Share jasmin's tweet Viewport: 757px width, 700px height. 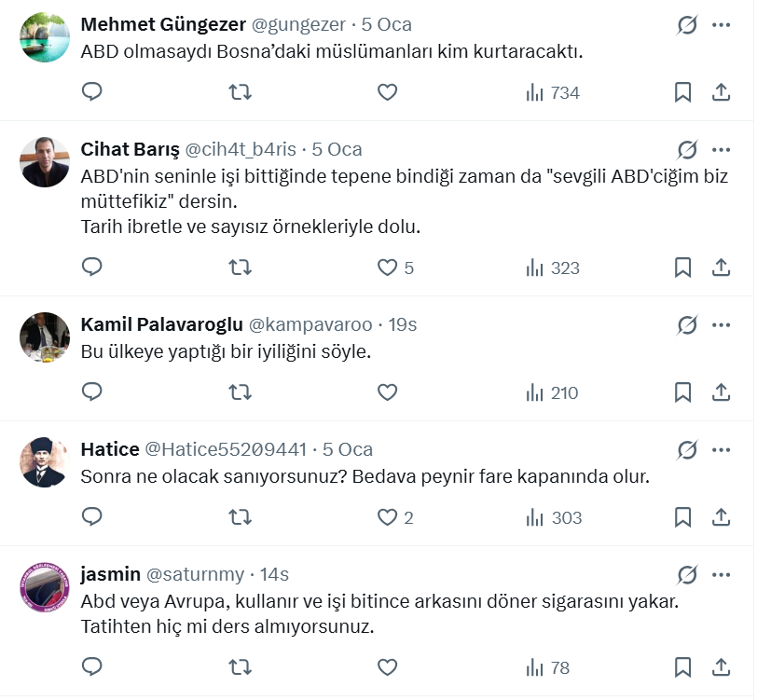coord(721,667)
